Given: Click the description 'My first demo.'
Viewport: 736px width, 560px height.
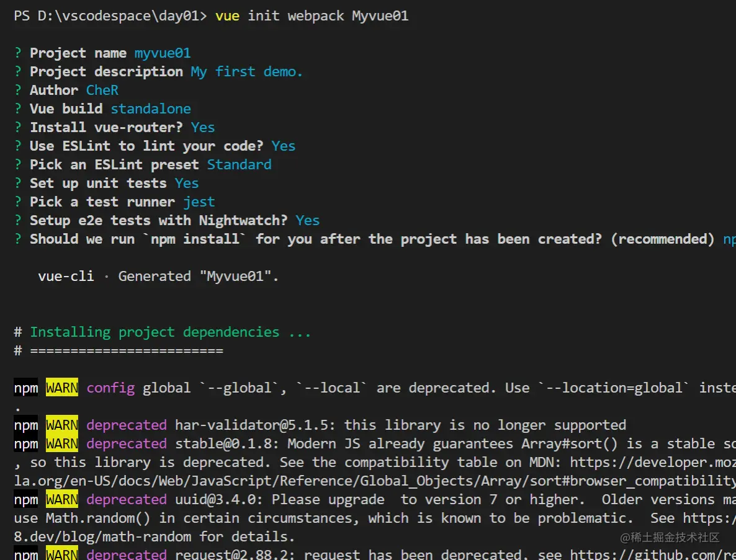Looking at the screenshot, I should [246, 72].
